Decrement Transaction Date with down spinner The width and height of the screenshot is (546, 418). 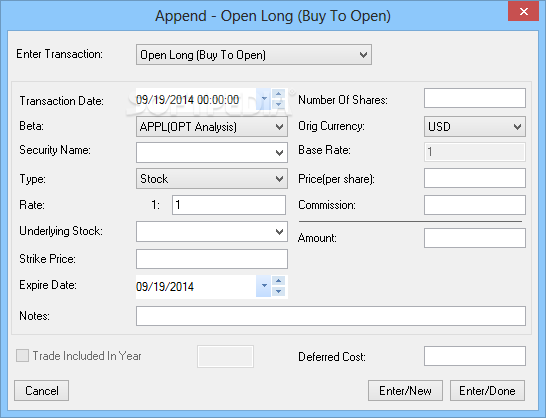pos(278,104)
